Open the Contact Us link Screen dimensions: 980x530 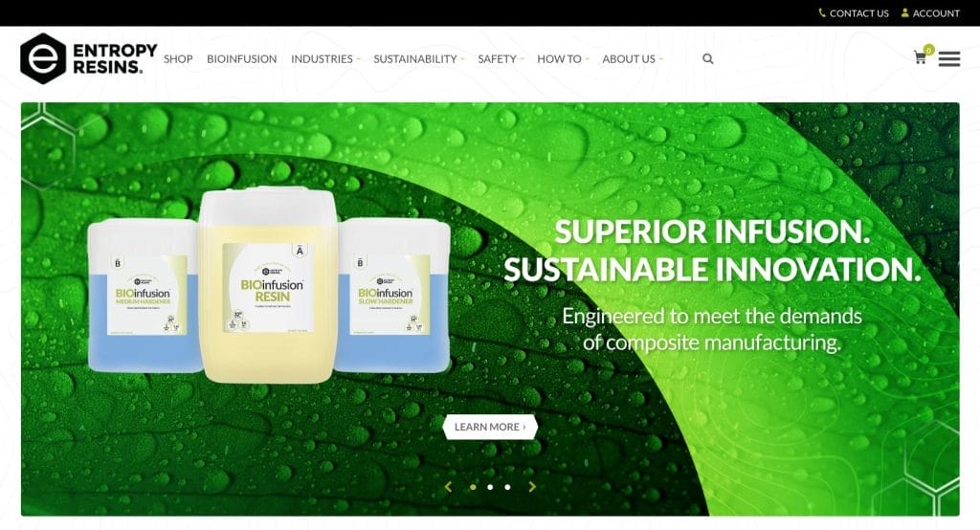pos(858,13)
